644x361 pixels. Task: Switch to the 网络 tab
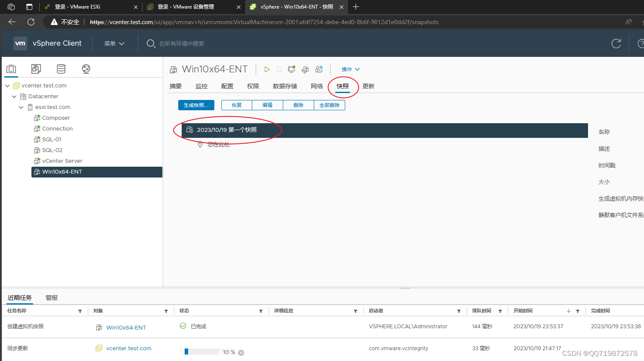pos(317,86)
